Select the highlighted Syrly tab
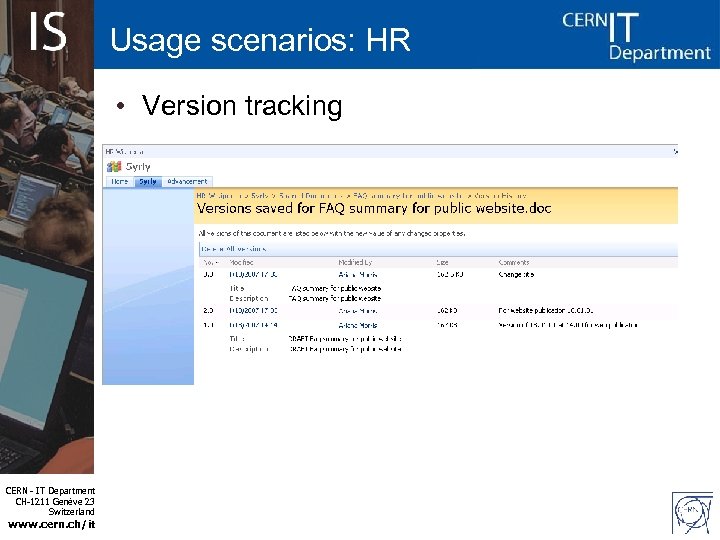 (x=148, y=181)
